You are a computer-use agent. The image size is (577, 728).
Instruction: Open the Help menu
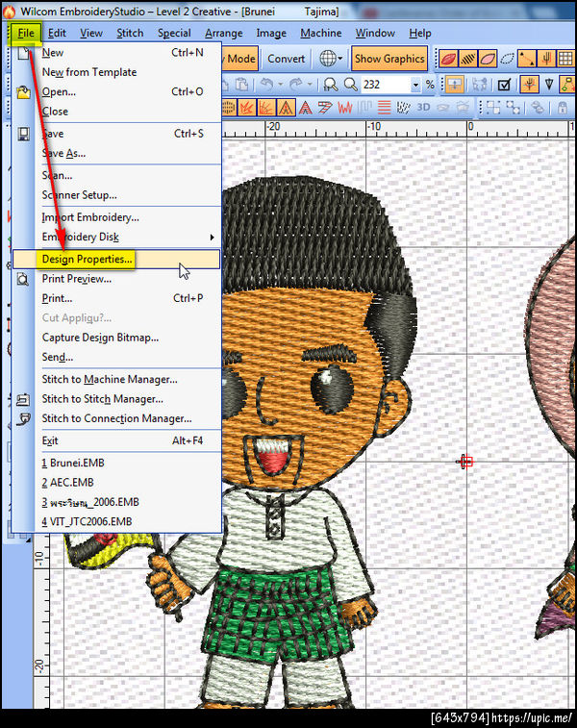pos(420,33)
